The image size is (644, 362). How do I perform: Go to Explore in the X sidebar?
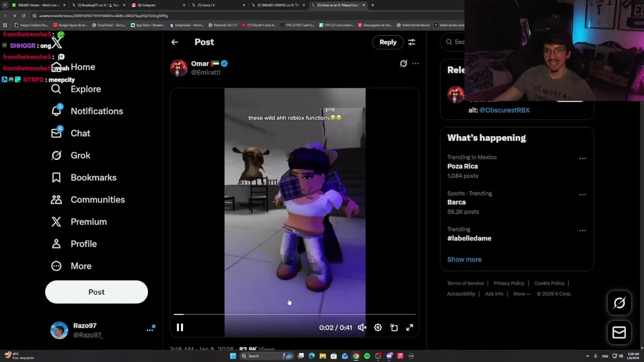point(75,89)
